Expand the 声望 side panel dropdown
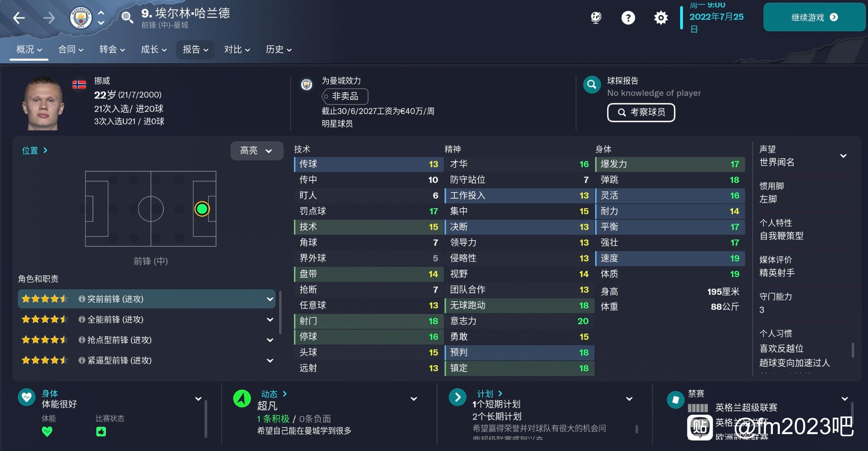The image size is (868, 451). tap(843, 156)
